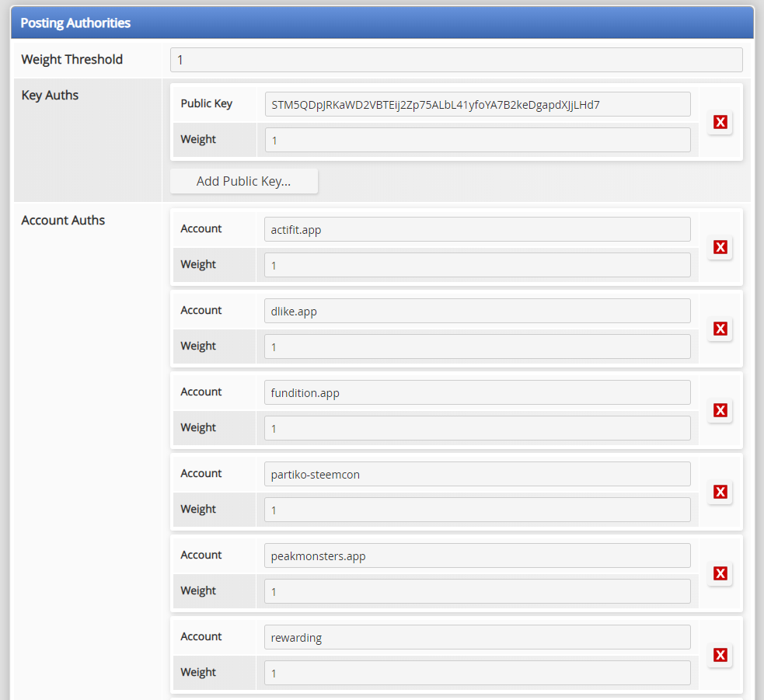Delete the dlike.app account authority

[720, 329]
